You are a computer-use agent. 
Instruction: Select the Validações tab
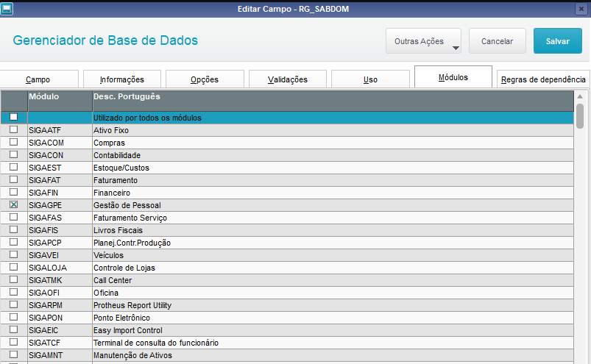pos(288,79)
